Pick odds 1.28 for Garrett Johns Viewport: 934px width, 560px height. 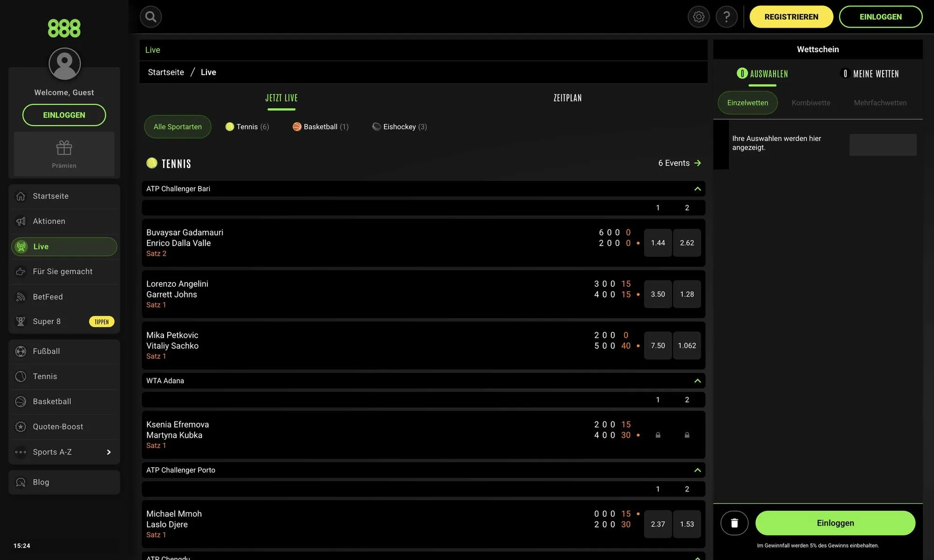tap(686, 294)
